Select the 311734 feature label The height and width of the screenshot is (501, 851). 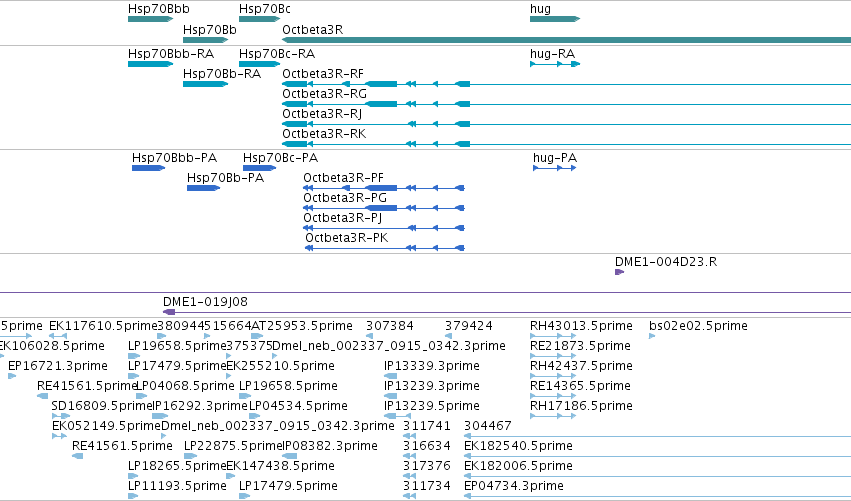pyautogui.click(x=427, y=486)
